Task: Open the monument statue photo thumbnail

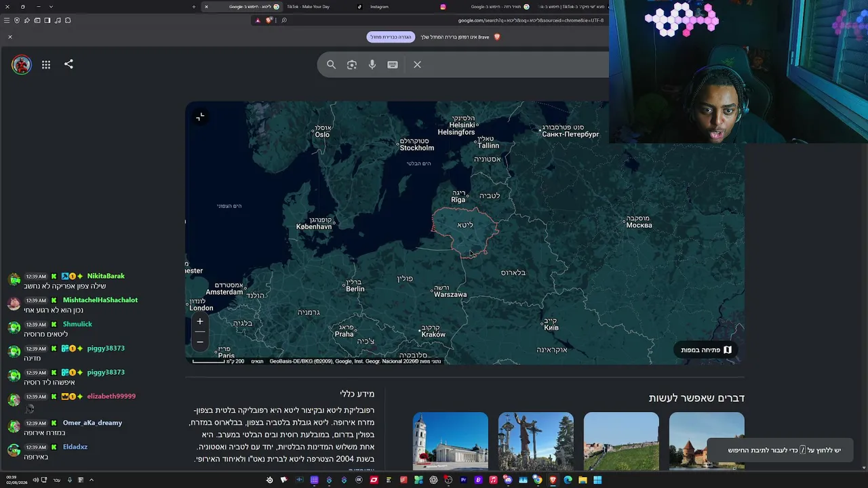Action: click(x=536, y=441)
